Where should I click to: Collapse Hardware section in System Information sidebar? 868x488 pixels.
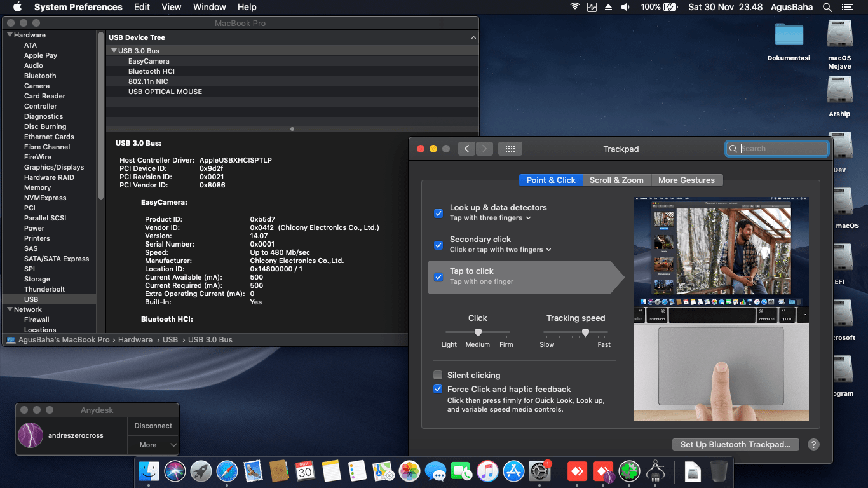click(10, 35)
